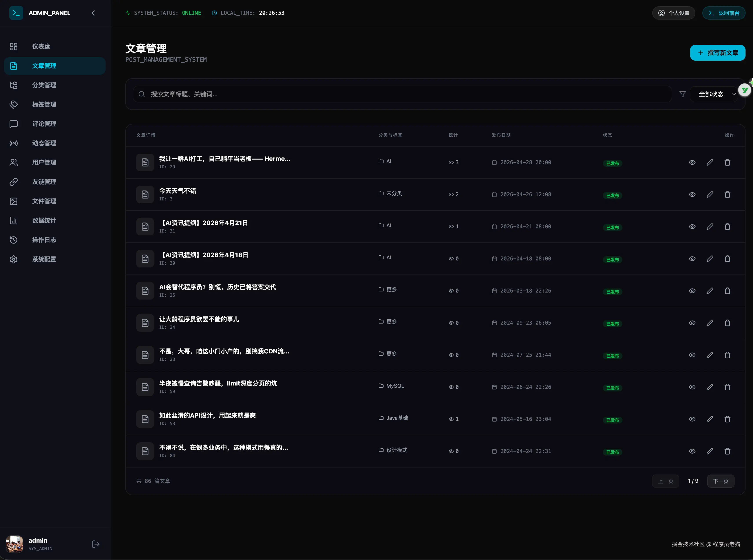
Task: Click the filter funnel icon
Action: [682, 94]
